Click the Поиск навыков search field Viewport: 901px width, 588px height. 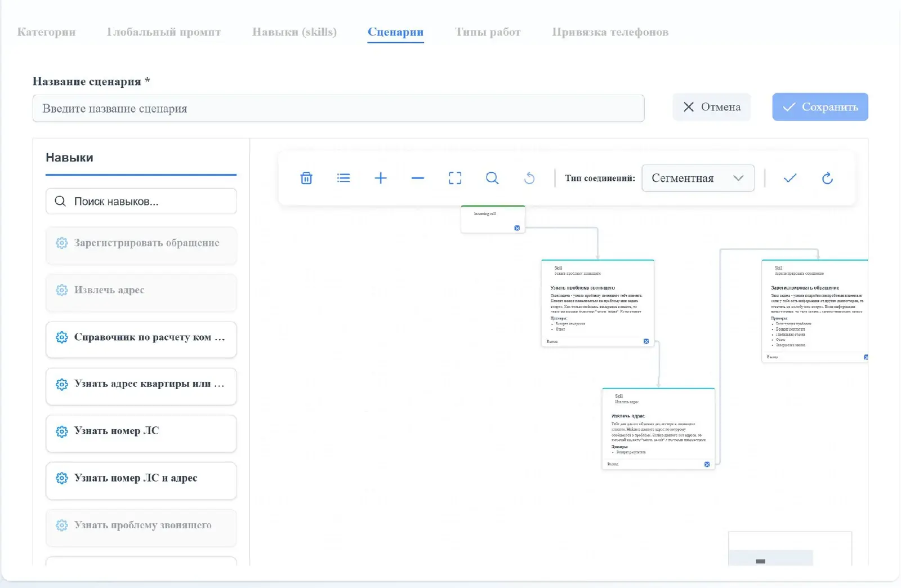(x=141, y=201)
